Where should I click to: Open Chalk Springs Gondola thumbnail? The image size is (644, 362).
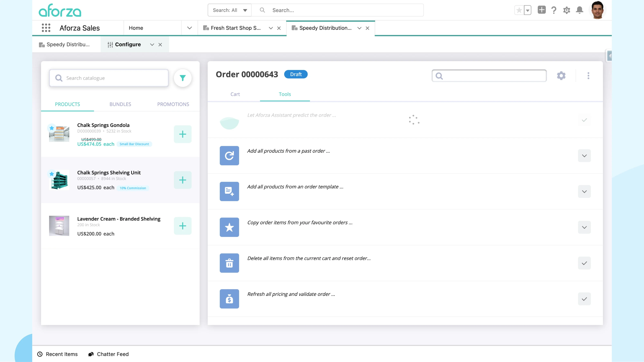(x=59, y=134)
